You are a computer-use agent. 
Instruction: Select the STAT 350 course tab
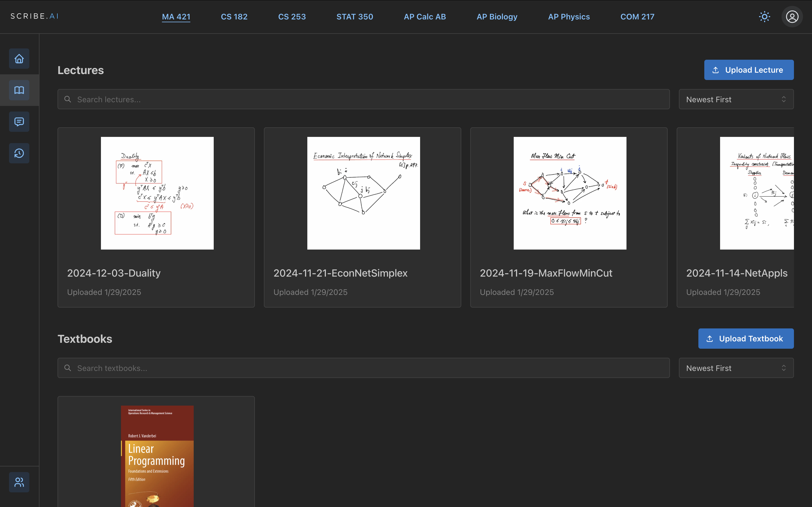point(355,17)
